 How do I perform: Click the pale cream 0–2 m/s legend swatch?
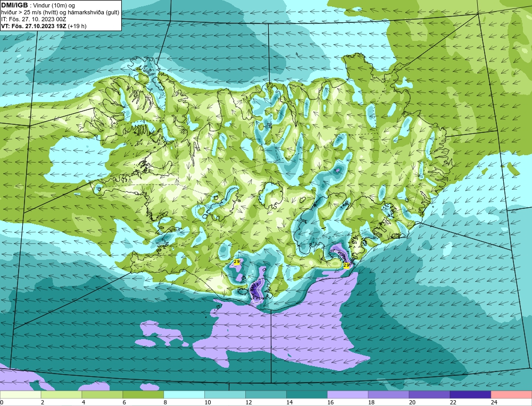(20, 395)
